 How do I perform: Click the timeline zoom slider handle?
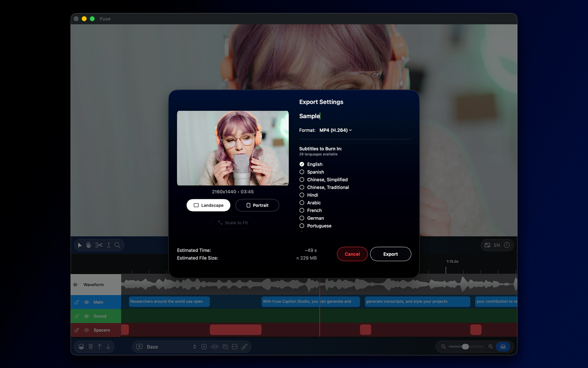click(x=465, y=347)
